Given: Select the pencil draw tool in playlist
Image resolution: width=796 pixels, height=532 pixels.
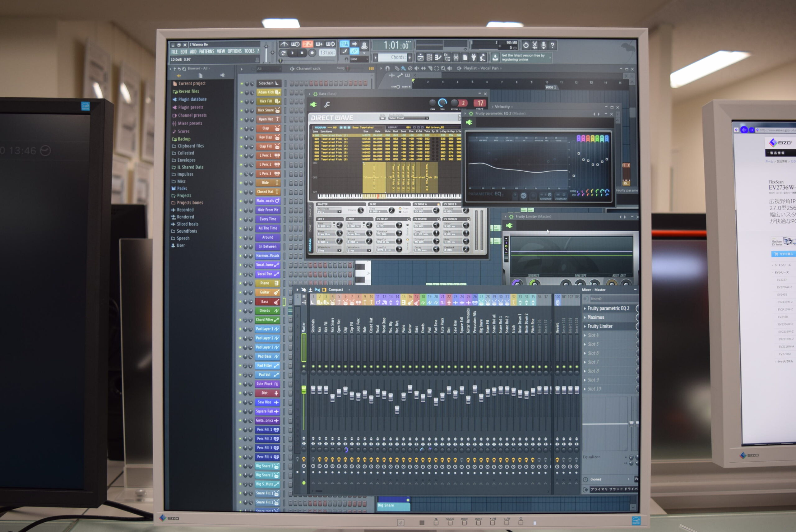Looking at the screenshot, I should coord(397,68).
